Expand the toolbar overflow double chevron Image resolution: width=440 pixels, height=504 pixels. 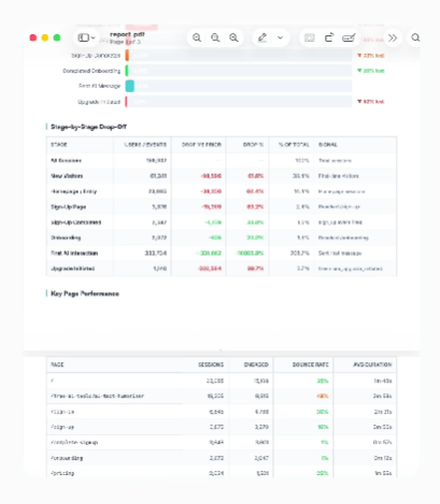point(392,38)
